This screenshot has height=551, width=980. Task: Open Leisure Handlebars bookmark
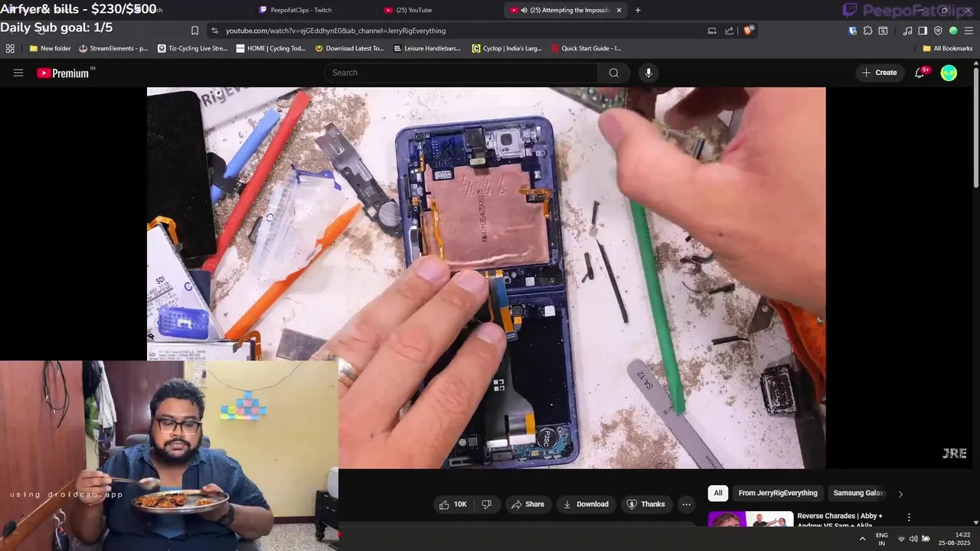[427, 48]
